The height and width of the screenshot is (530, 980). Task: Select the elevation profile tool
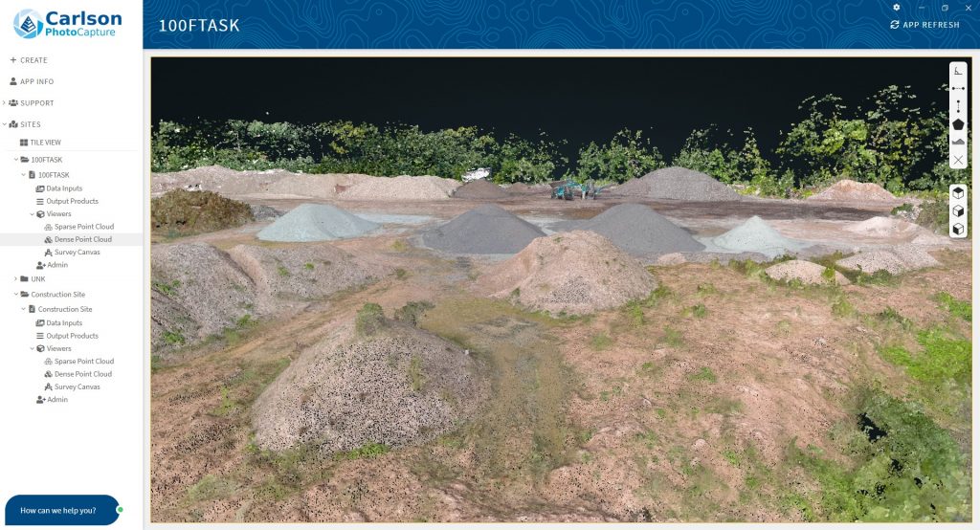[x=958, y=142]
